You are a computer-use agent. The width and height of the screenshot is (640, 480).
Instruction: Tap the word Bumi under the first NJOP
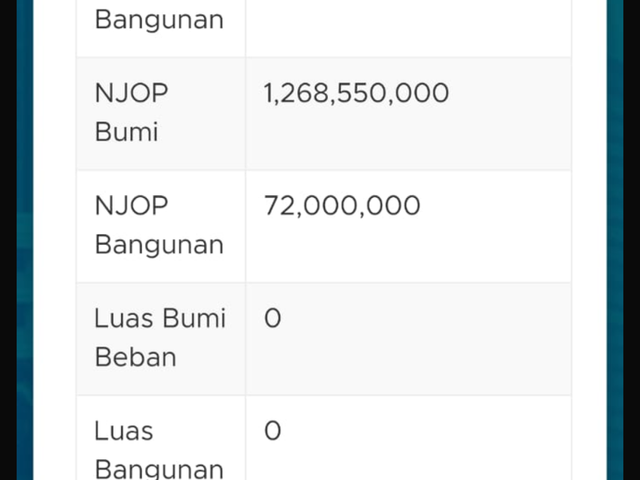127,132
